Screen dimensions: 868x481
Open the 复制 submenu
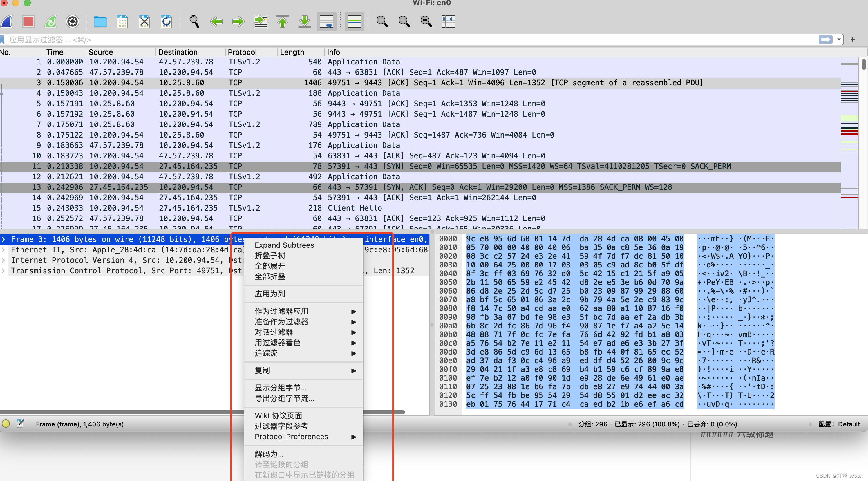(x=304, y=371)
